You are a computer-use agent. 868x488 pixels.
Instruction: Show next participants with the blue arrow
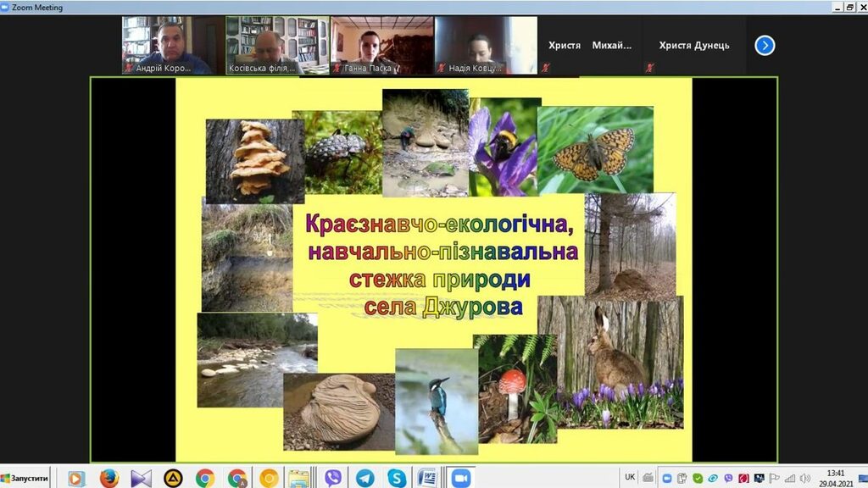click(x=765, y=46)
